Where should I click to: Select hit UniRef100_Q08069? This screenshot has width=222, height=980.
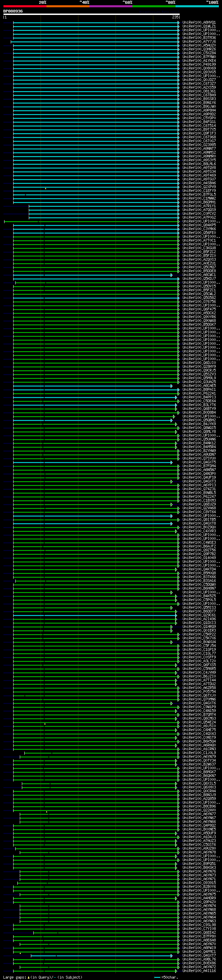[199, 68]
